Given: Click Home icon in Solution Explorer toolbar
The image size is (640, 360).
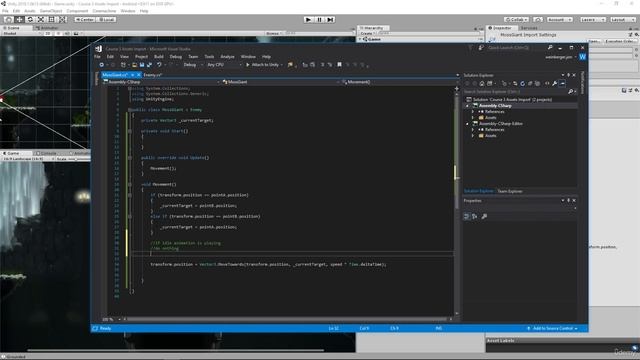Looking at the screenshot, I should tap(482, 84).
